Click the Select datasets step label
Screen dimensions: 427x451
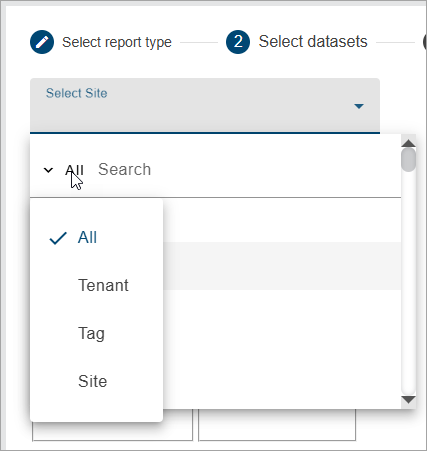pyautogui.click(x=313, y=42)
